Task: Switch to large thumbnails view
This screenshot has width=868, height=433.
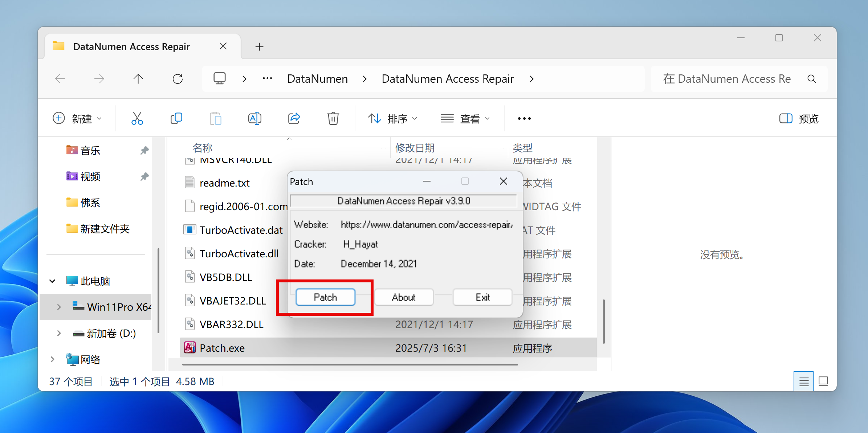Action: [x=823, y=381]
